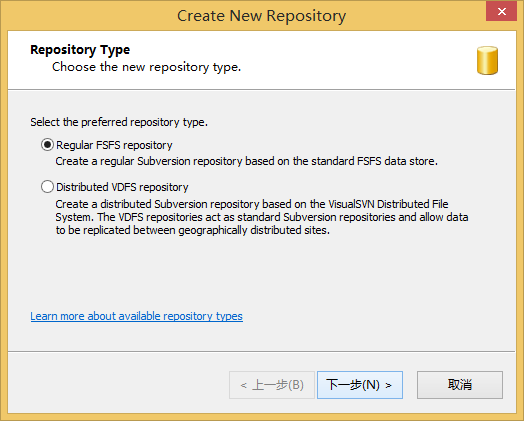The width and height of the screenshot is (524, 421).
Task: Click the empty grey area above the link
Action: [x=262, y=272]
